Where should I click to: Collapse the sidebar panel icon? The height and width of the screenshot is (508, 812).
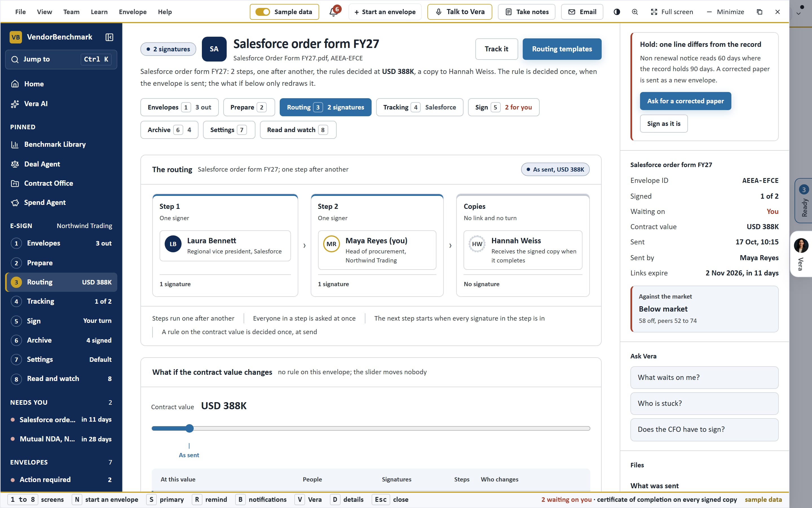click(x=109, y=37)
